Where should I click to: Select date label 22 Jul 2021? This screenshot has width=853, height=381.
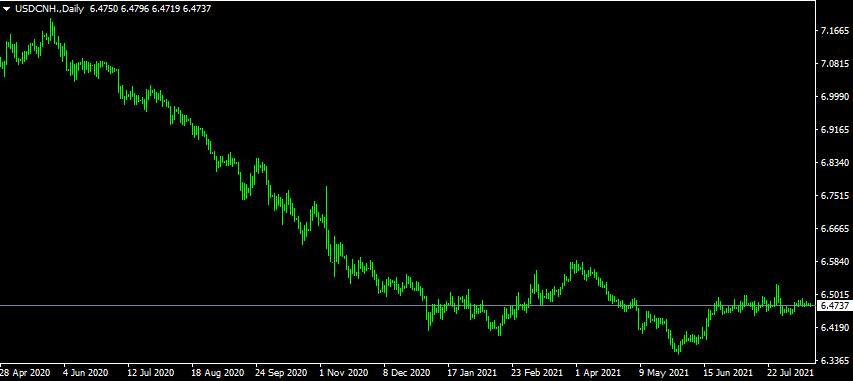791,373
